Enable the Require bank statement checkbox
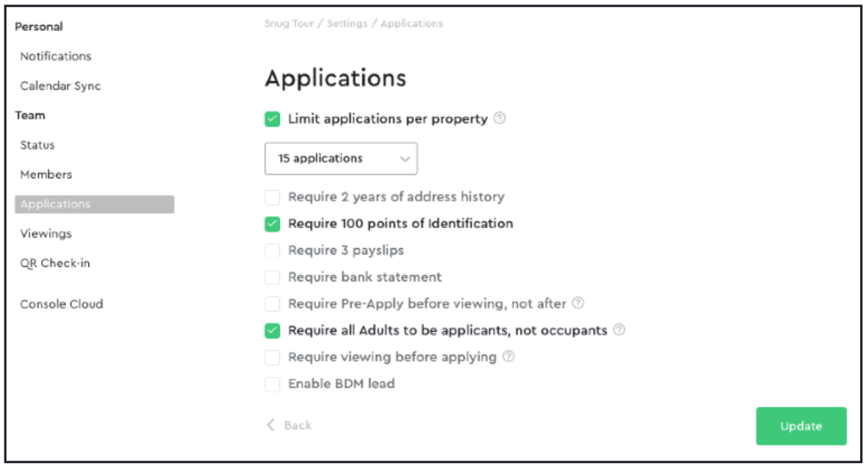Screen dimensions: 868x469 click(x=272, y=277)
